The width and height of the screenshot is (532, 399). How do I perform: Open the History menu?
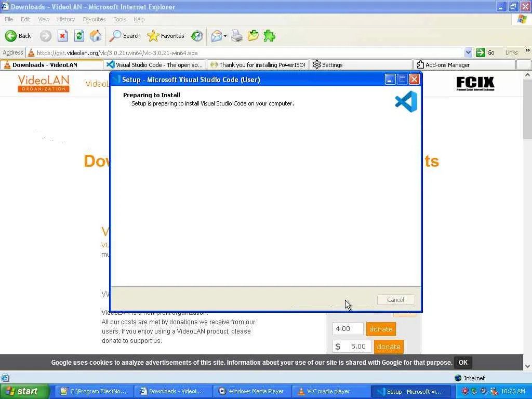point(66,19)
